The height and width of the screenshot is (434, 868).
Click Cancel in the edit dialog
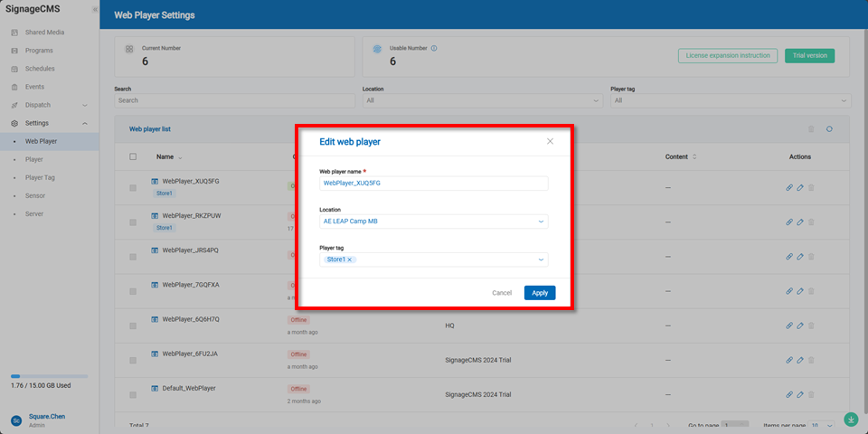point(502,293)
